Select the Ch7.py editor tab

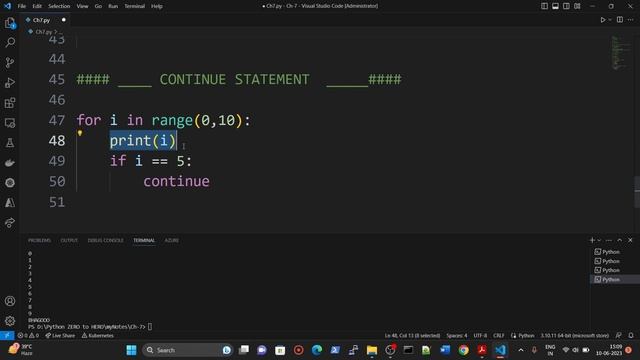pos(45,20)
